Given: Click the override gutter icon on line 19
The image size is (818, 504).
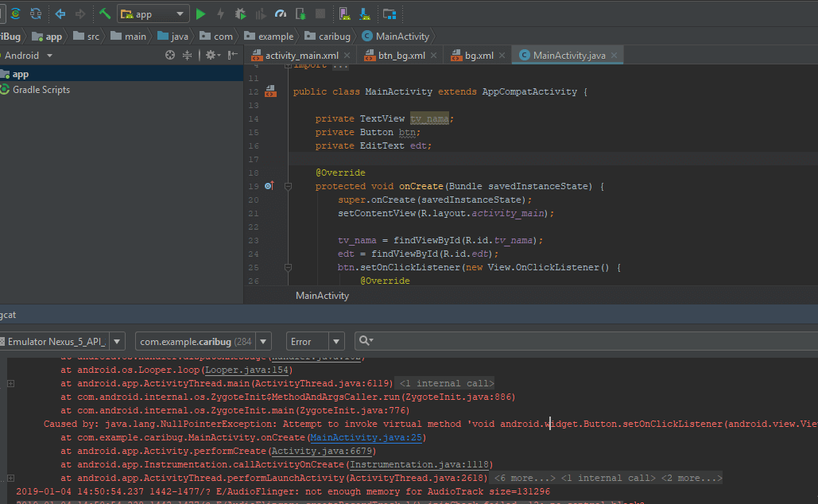Looking at the screenshot, I should [x=269, y=186].
